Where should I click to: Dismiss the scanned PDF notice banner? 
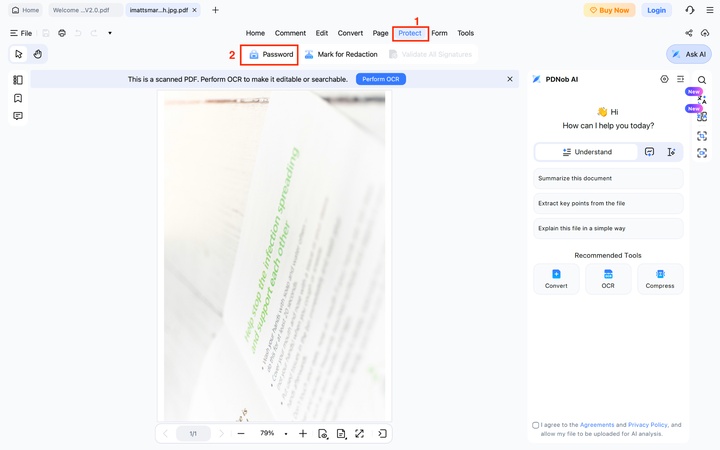coord(510,79)
